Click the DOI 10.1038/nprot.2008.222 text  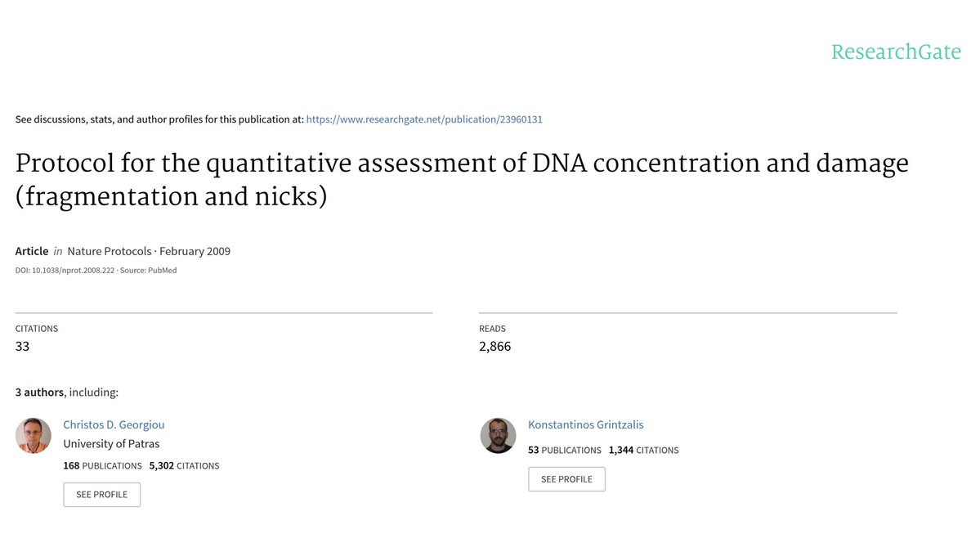coord(65,270)
